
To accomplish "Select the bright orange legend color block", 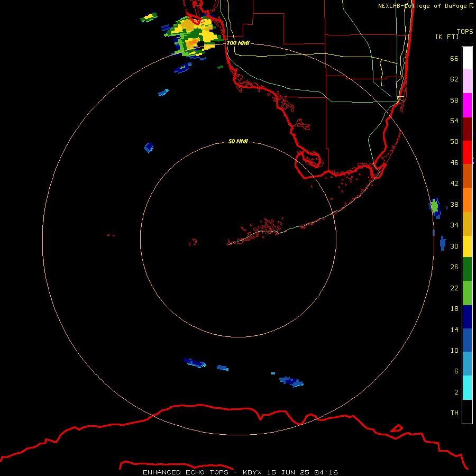I will (467, 200).
